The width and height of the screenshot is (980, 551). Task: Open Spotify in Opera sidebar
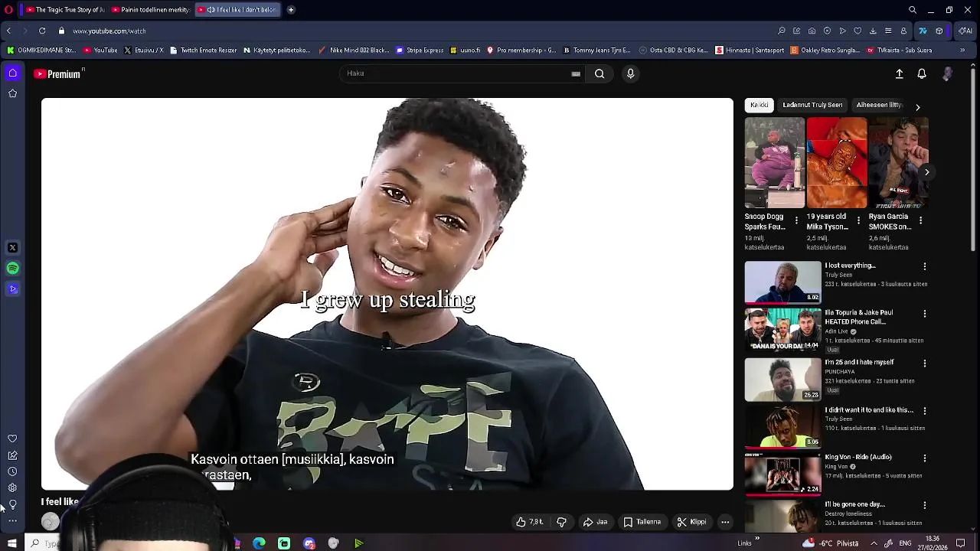[12, 269]
